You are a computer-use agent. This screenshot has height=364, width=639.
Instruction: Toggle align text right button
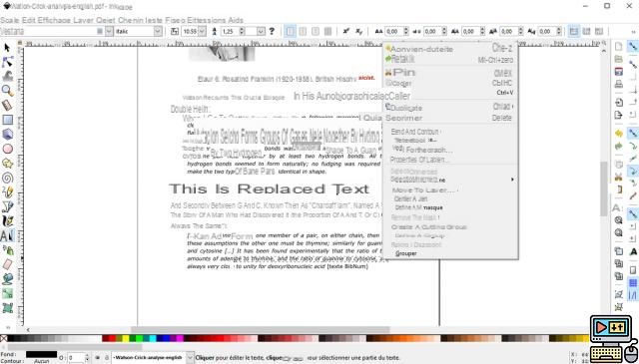[x=316, y=31]
